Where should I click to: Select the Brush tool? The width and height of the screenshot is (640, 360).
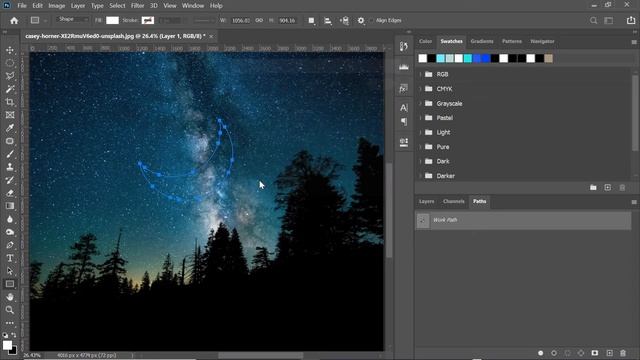point(10,154)
